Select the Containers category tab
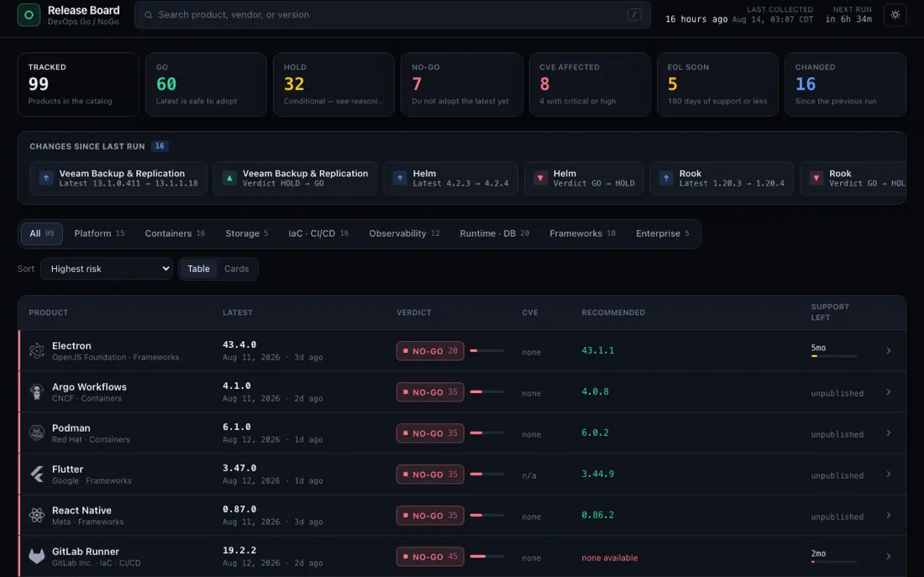Viewport: 924px width, 577px height. tap(175, 233)
